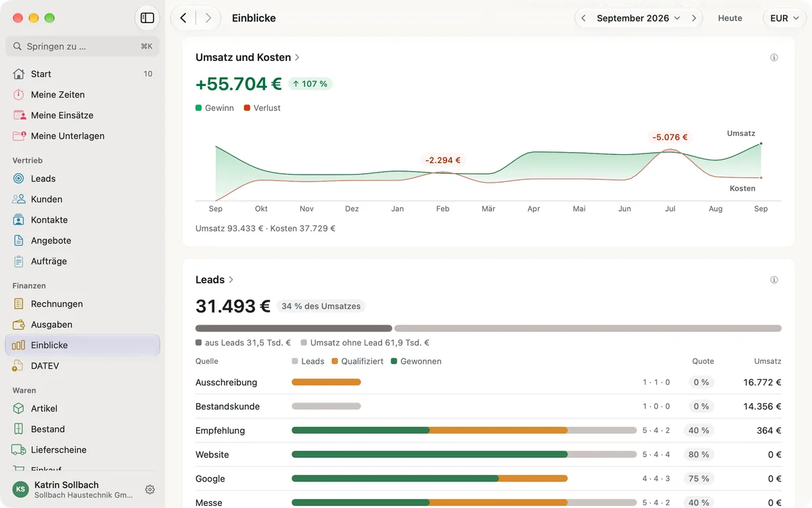Select the Ausschreibung source row
This screenshot has height=508, width=812.
(489, 382)
